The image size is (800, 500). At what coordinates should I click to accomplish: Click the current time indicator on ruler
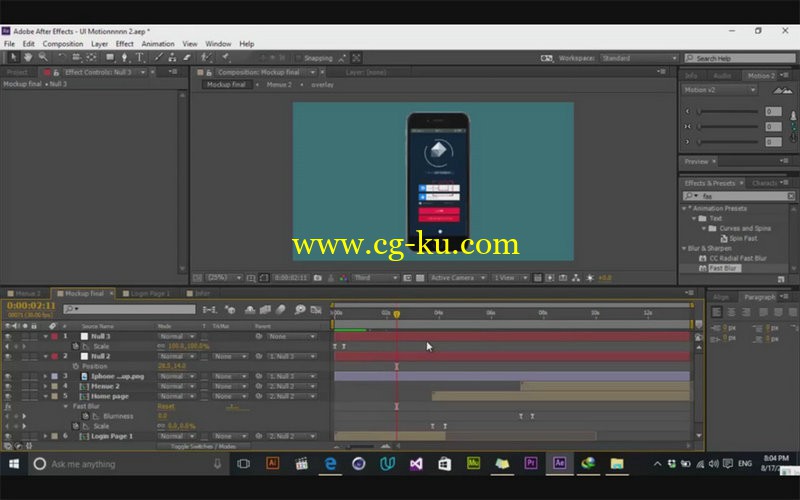396,314
